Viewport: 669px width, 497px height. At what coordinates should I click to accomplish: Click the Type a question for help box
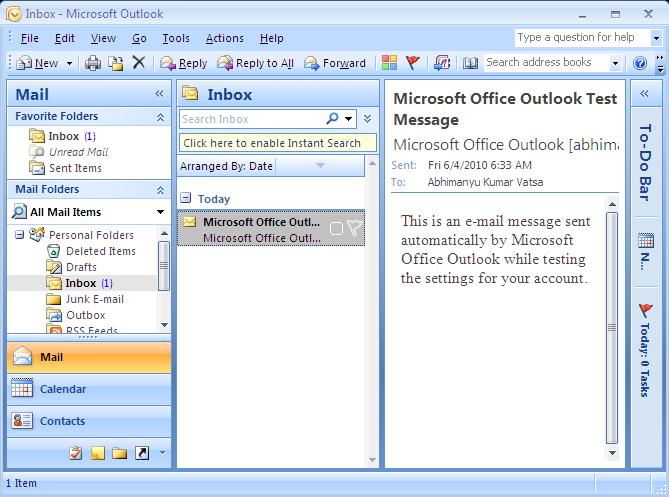pos(583,38)
